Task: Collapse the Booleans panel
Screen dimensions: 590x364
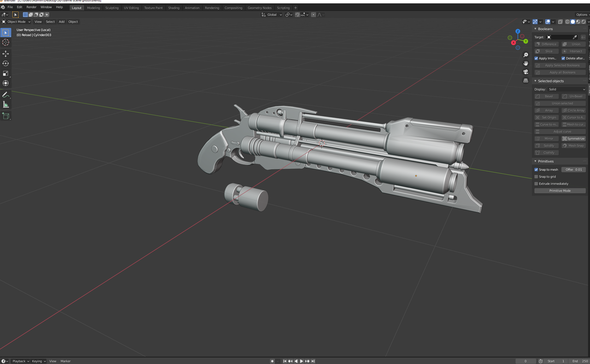Action: (536, 29)
